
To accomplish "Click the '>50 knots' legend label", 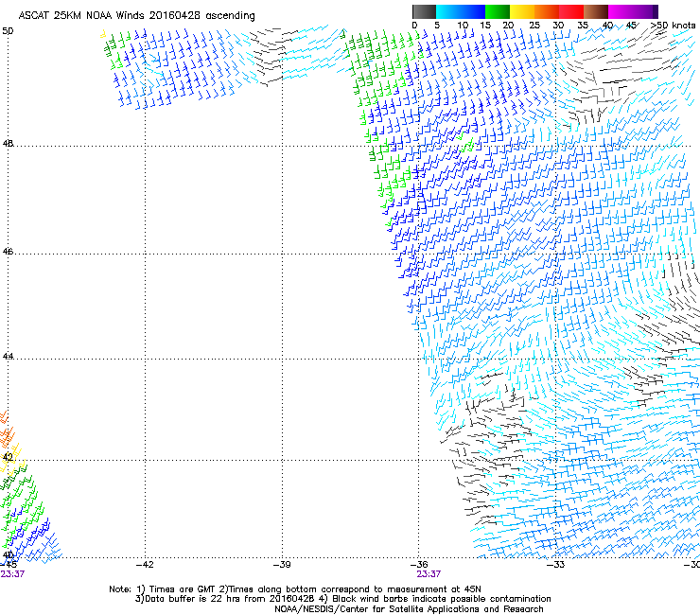I will click(x=673, y=26).
